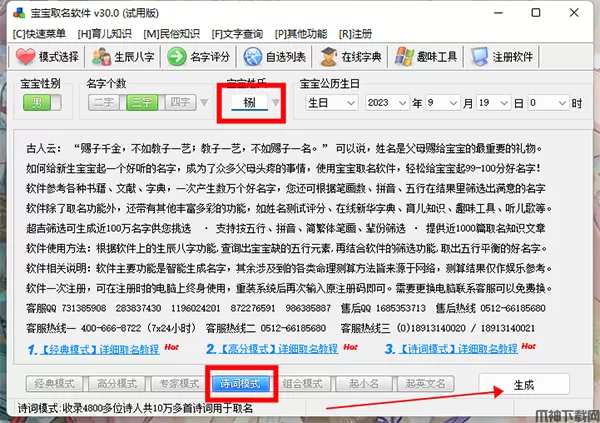Open the [P]其他功能 menu
Screen dimensions: 600x423
tap(301, 34)
